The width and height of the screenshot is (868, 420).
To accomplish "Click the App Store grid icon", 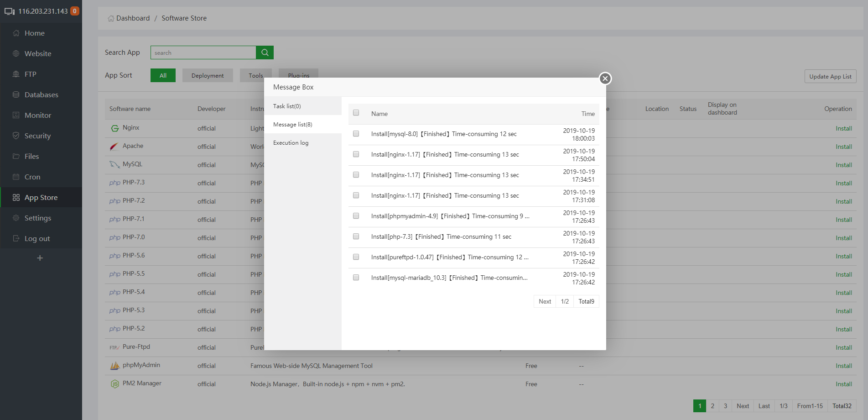I will click(x=16, y=198).
